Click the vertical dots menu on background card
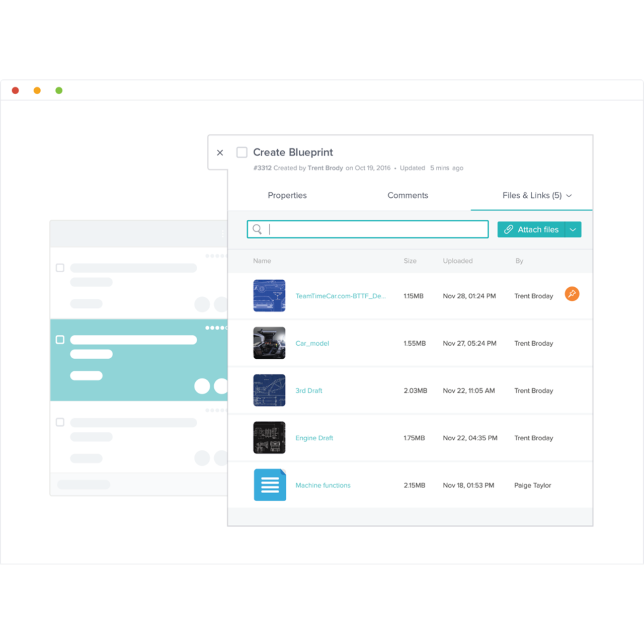644x644 pixels. pyautogui.click(x=223, y=233)
